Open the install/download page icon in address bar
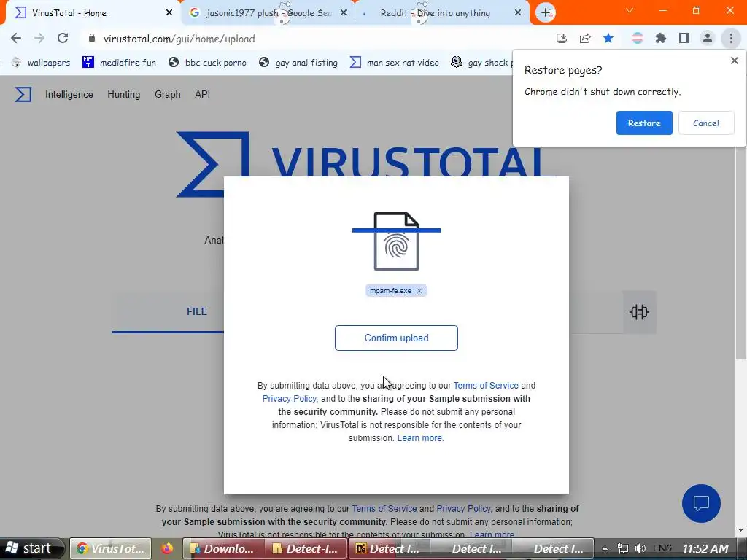Viewport: 747px width, 560px height. click(562, 39)
